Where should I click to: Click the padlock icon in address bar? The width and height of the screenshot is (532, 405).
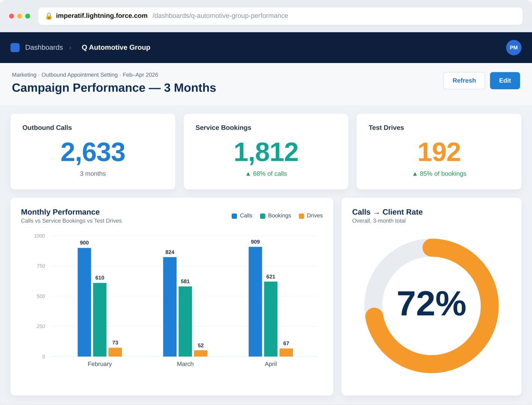(x=49, y=16)
